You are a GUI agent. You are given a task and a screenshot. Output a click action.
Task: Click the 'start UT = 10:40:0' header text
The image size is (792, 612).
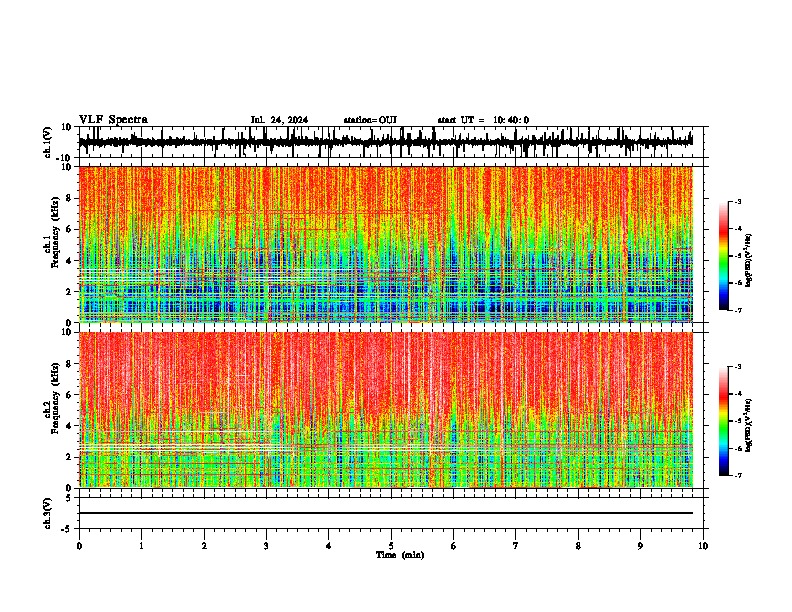[483, 120]
